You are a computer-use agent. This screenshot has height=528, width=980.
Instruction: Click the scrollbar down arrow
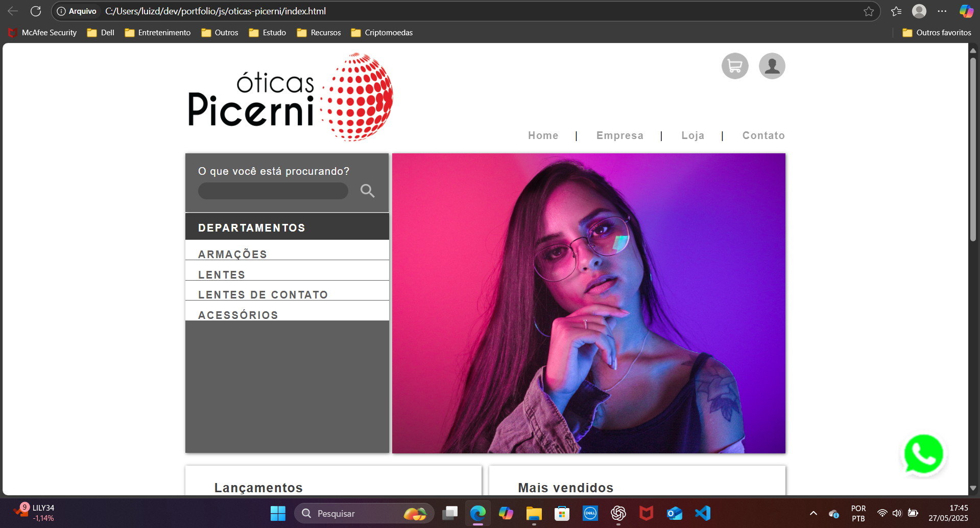click(972, 489)
